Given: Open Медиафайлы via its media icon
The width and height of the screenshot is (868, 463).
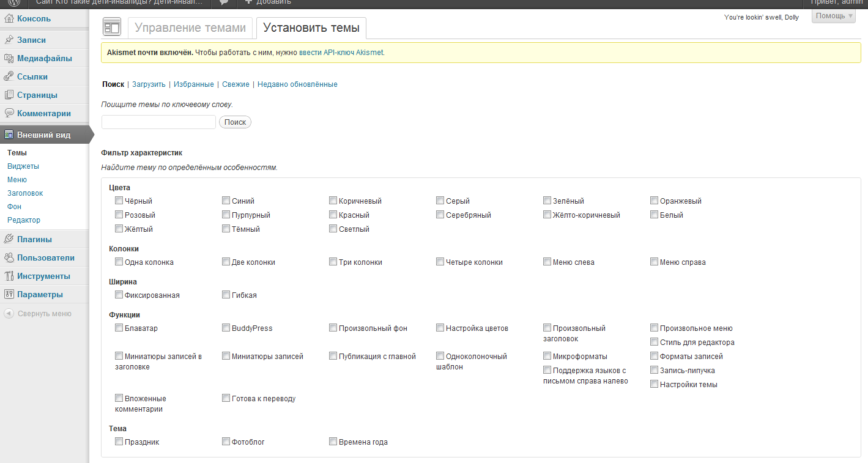Looking at the screenshot, I should [9, 59].
